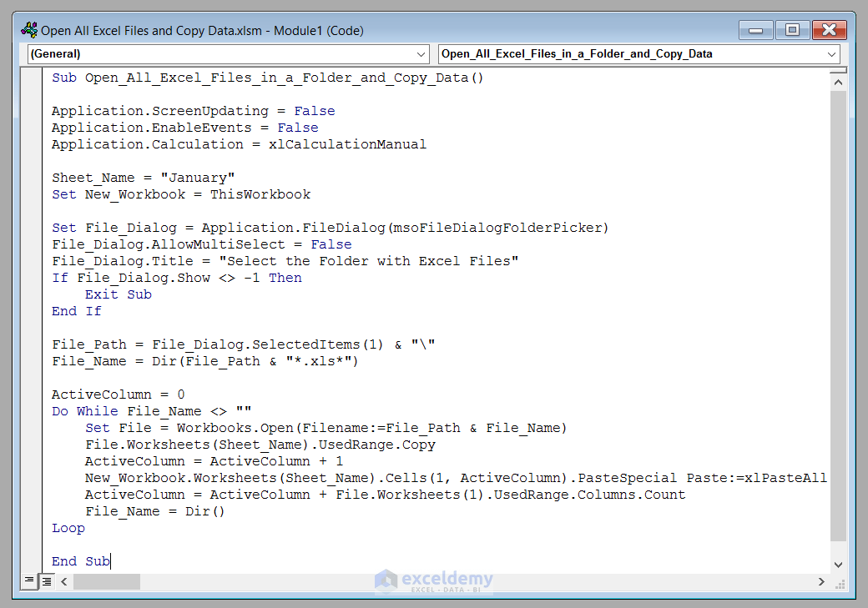
Task: Minimize the Module1 code window
Action: pos(755,30)
